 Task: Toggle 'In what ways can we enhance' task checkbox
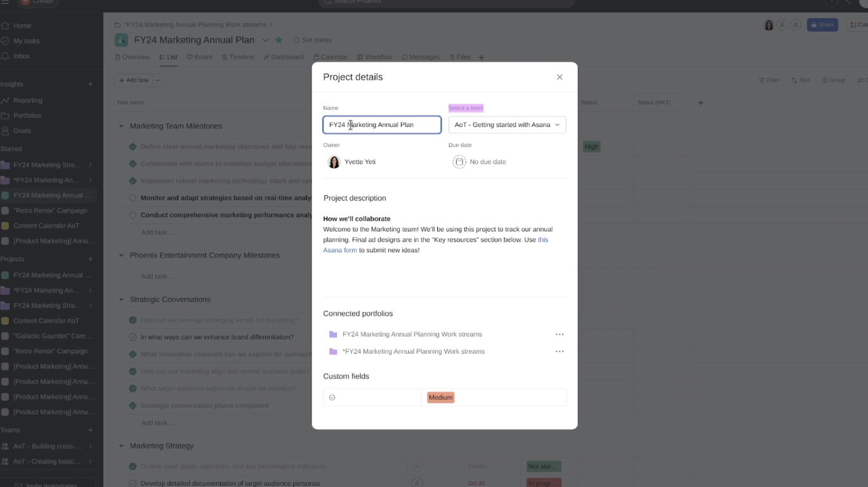pos(133,337)
